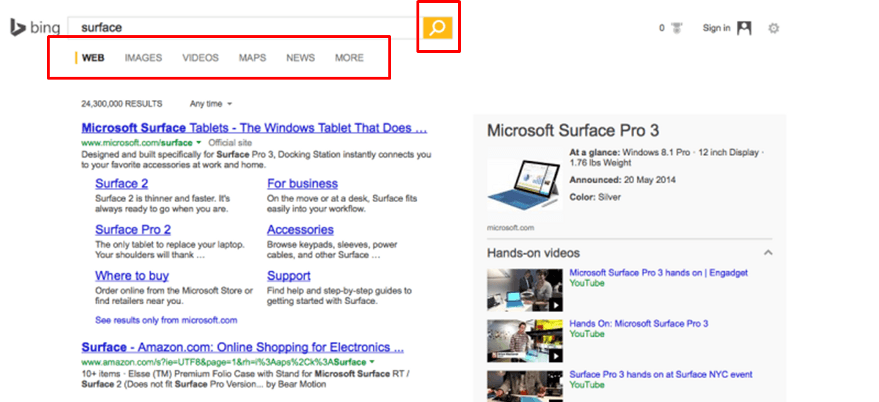
Task: Select the WEB tab
Action: (x=93, y=58)
